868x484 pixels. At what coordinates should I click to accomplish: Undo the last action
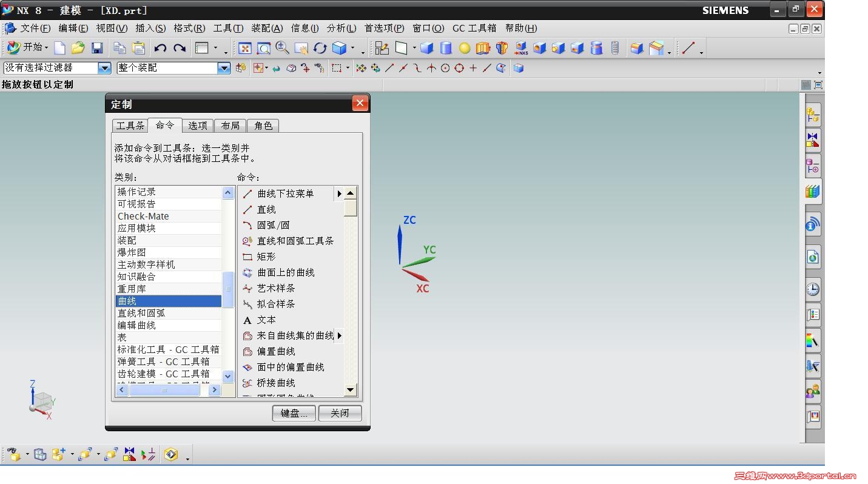point(160,48)
